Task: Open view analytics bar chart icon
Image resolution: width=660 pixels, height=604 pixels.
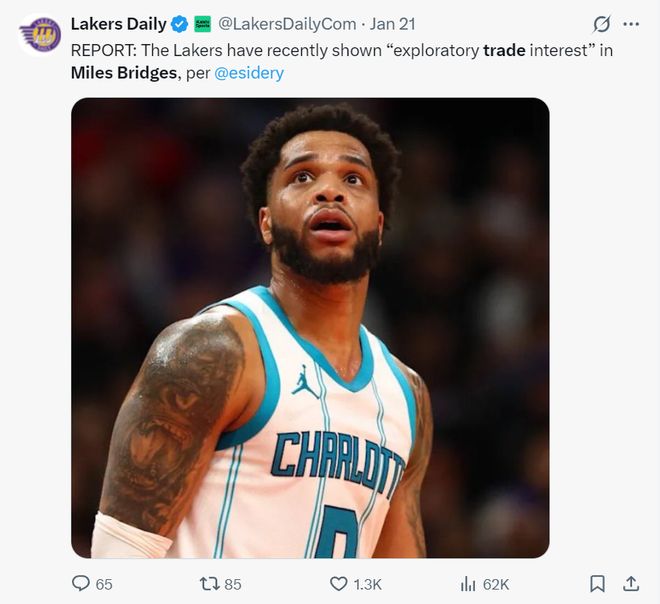Action: click(x=467, y=583)
